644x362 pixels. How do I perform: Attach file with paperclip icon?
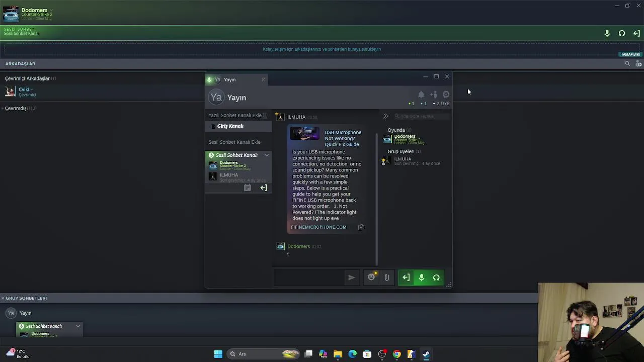pos(386,278)
